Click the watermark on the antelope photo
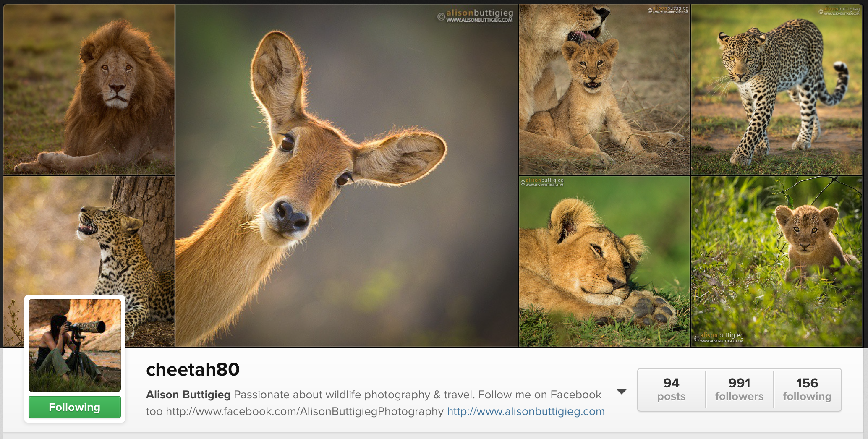This screenshot has width=868, height=439. 475,16
